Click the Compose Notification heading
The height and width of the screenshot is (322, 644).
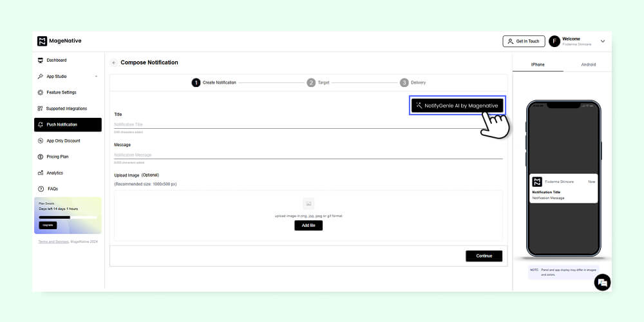149,62
